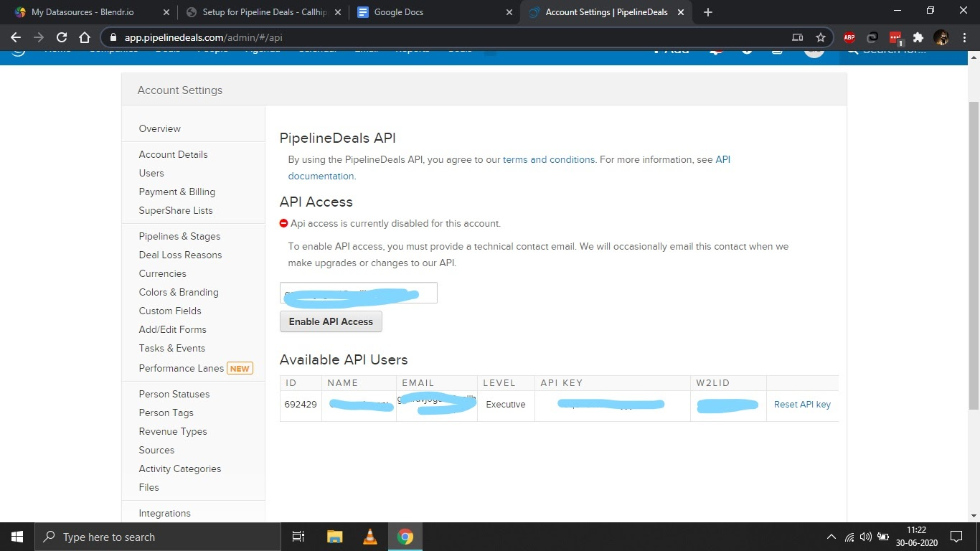Open Activity Categories
980x551 pixels.
point(180,468)
